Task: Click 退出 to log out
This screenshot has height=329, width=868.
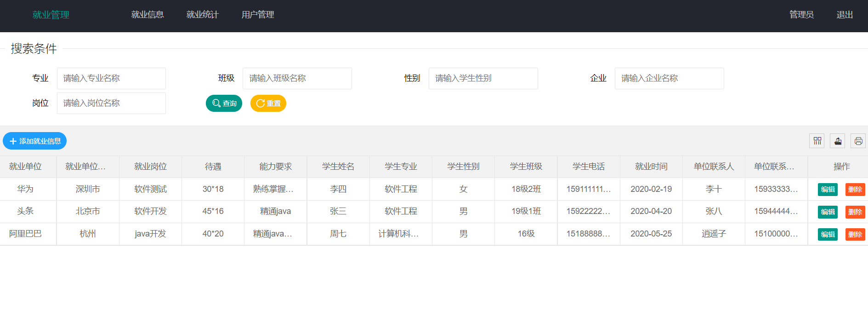Action: [x=845, y=15]
